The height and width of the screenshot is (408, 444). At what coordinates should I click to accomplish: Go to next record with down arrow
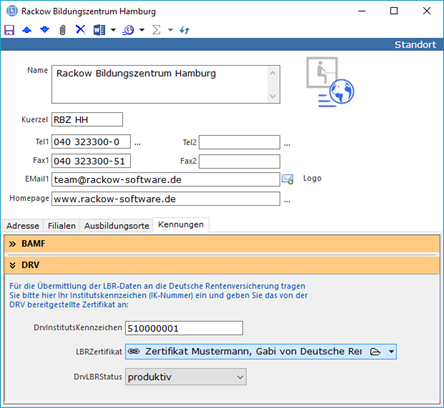click(44, 30)
